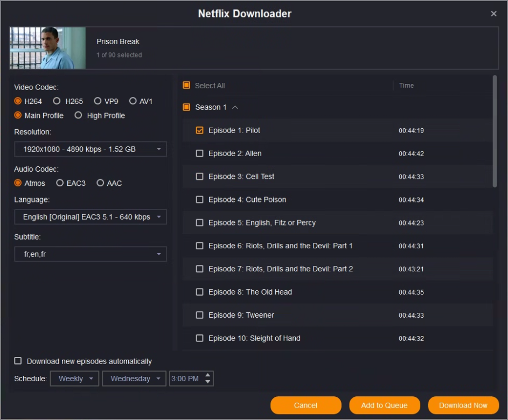Tick the Episode 9: Tweener checkbox

200,315
